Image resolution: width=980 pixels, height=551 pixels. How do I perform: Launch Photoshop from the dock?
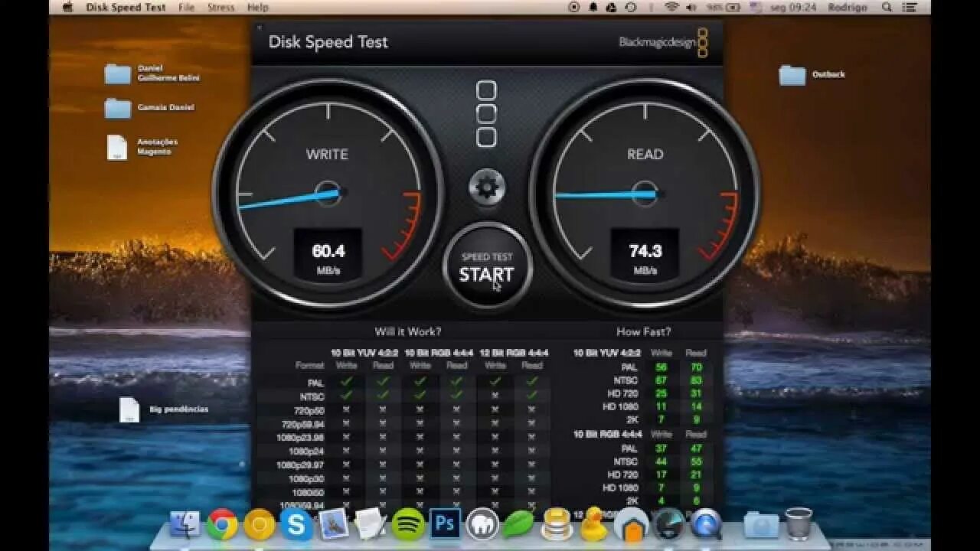(445, 524)
